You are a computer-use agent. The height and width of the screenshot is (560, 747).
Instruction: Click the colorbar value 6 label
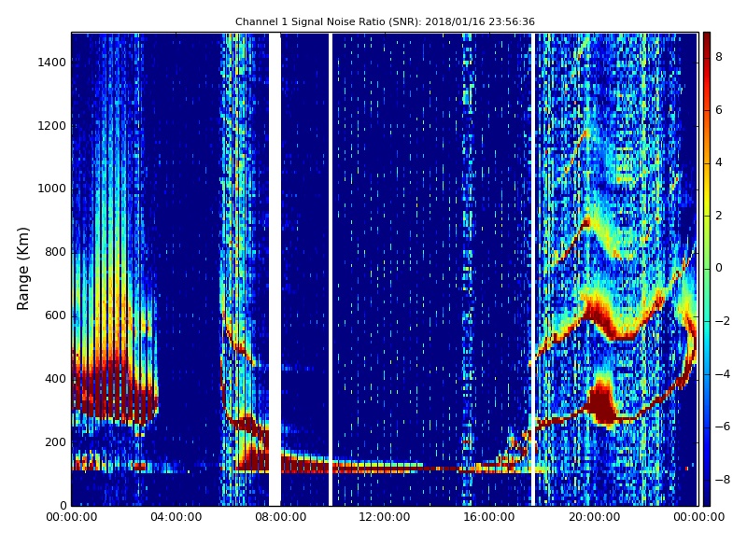(719, 110)
